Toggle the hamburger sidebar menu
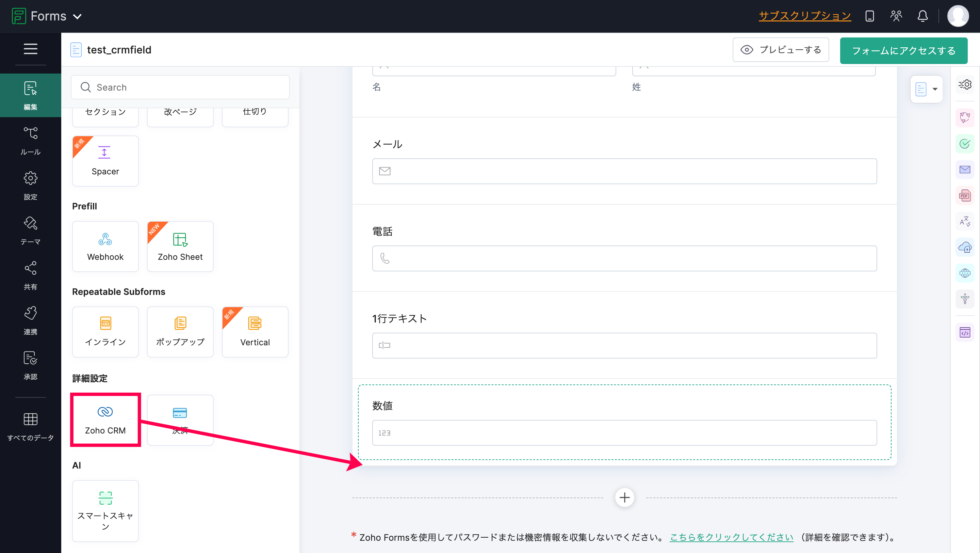This screenshot has height=553, width=980. coord(30,49)
